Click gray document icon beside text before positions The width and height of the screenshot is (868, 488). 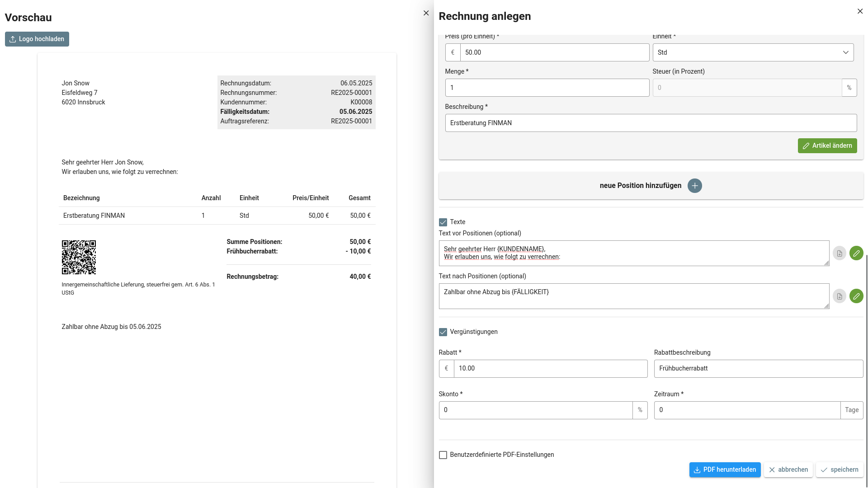click(839, 253)
